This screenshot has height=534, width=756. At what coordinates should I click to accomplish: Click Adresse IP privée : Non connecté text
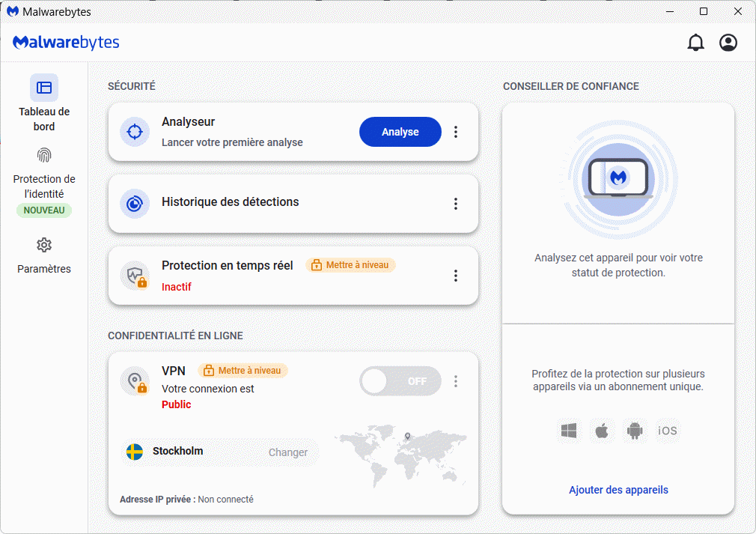click(x=186, y=500)
